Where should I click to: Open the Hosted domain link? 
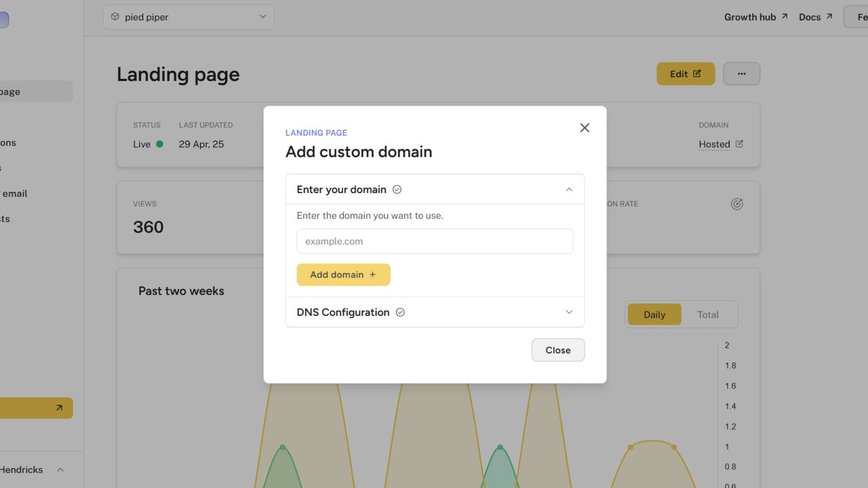pyautogui.click(x=715, y=144)
